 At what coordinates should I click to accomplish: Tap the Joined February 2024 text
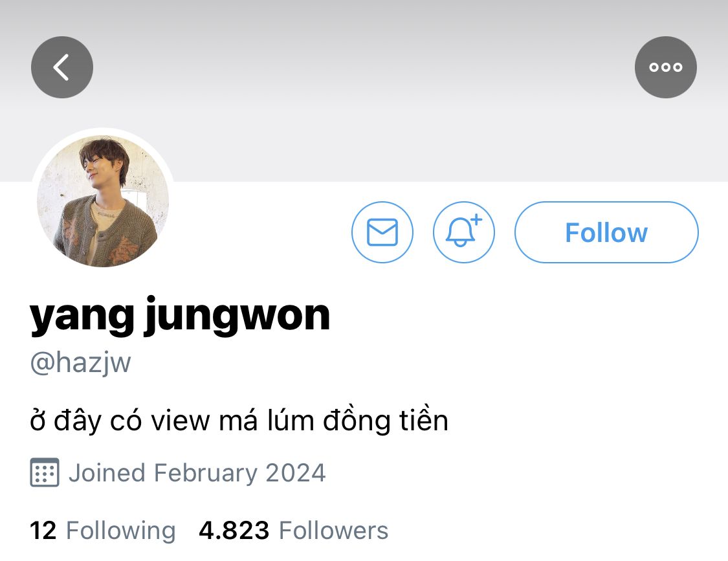[197, 473]
